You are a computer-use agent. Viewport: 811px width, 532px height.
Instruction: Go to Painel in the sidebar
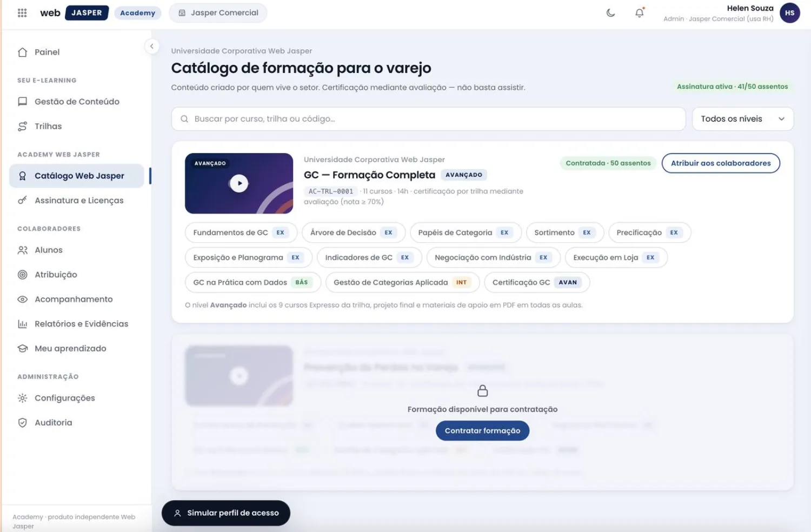pos(77,52)
